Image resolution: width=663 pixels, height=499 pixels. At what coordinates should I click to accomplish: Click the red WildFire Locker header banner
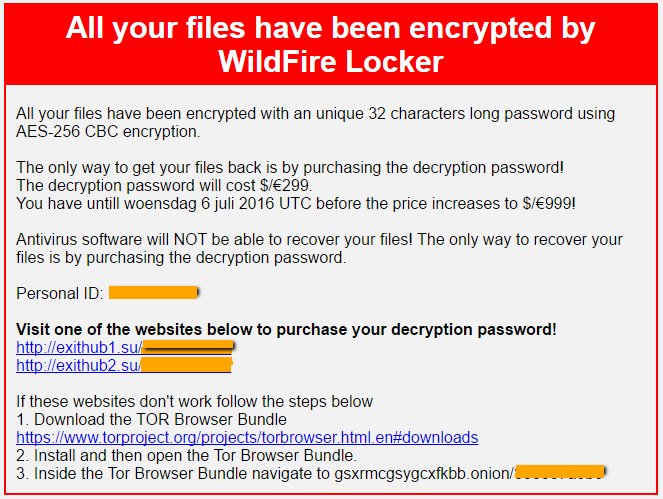[x=331, y=44]
